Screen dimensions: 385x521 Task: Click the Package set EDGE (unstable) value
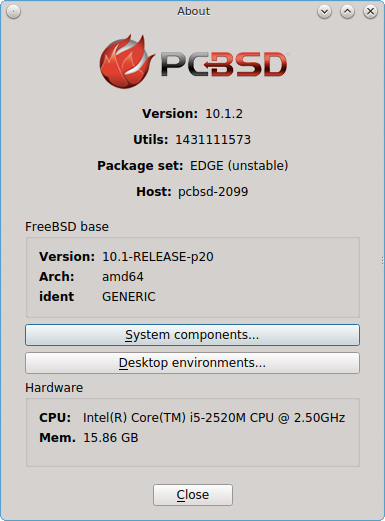point(239,166)
